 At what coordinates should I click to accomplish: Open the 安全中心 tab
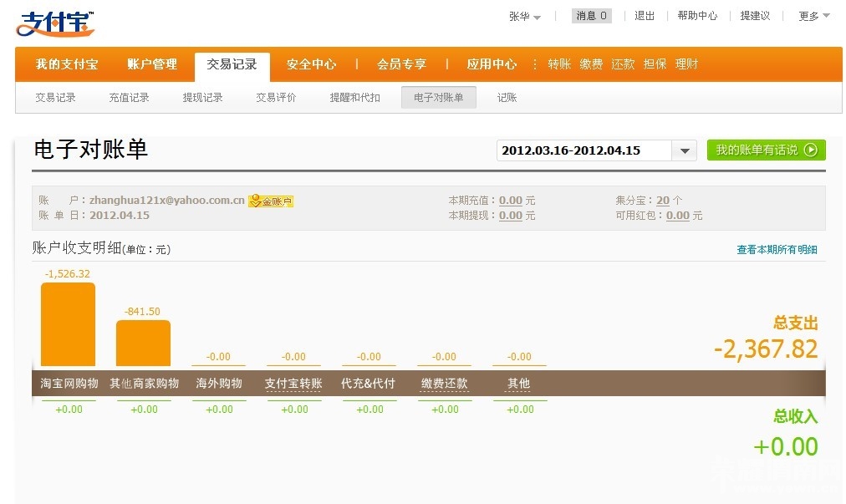pos(311,64)
